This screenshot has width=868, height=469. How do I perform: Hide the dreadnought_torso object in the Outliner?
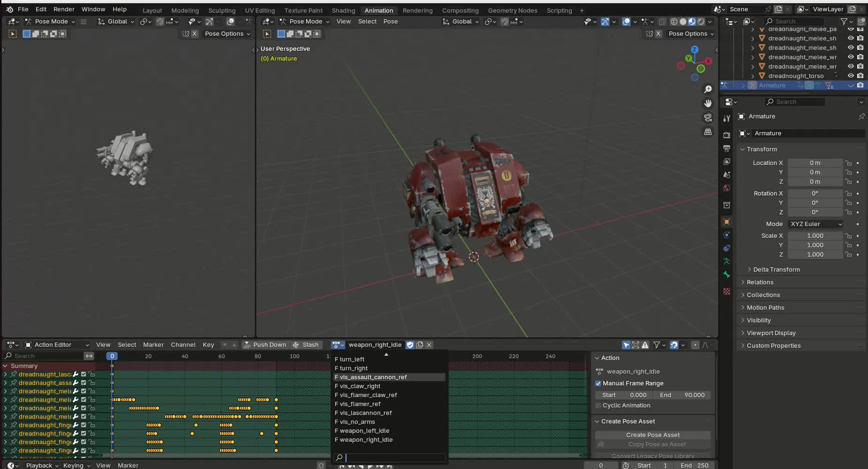(x=850, y=76)
